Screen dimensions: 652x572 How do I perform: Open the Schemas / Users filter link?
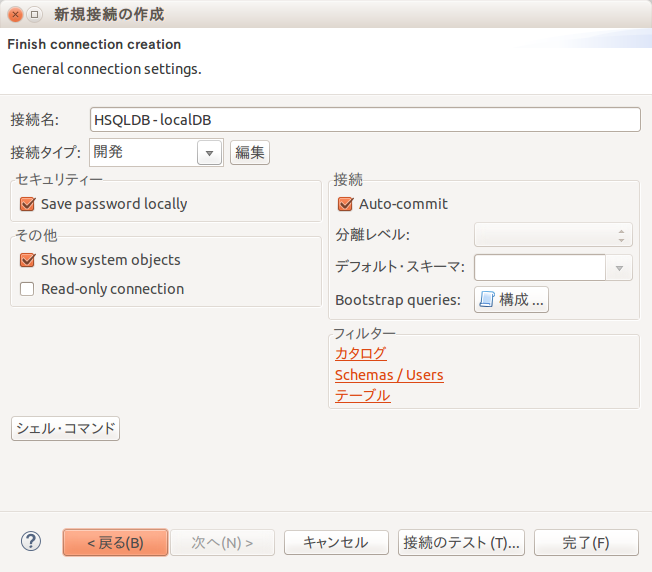pyautogui.click(x=389, y=375)
